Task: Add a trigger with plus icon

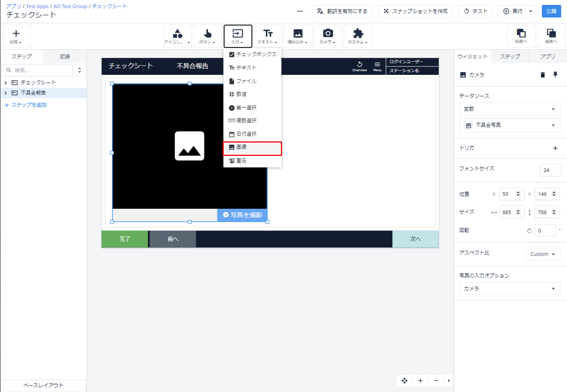Action: [555, 148]
